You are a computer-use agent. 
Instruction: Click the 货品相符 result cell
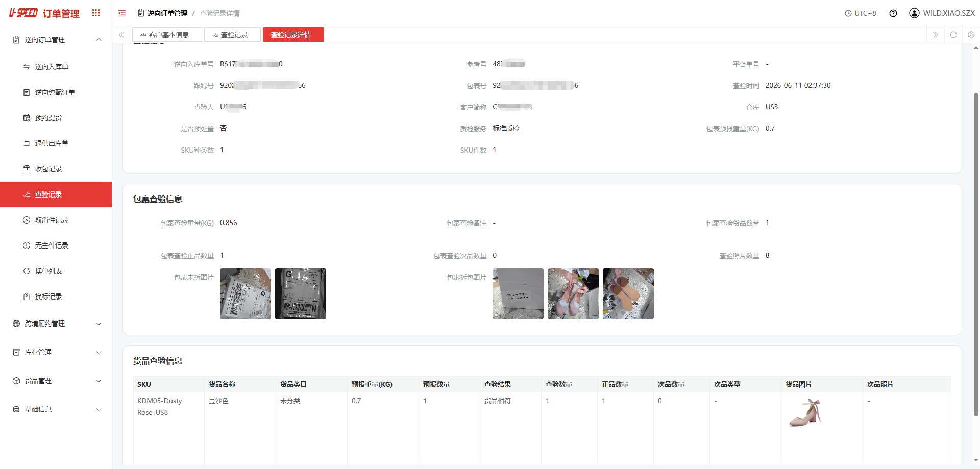[x=498, y=401]
